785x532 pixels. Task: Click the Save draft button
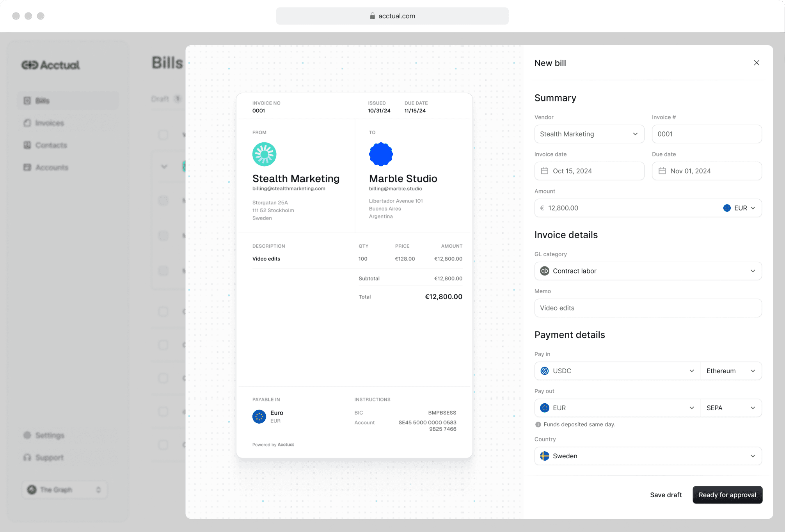pos(666,495)
